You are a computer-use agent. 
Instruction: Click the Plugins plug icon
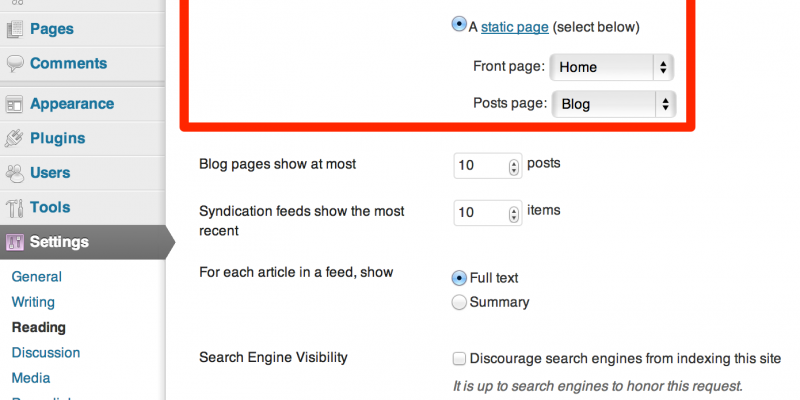tap(15, 139)
